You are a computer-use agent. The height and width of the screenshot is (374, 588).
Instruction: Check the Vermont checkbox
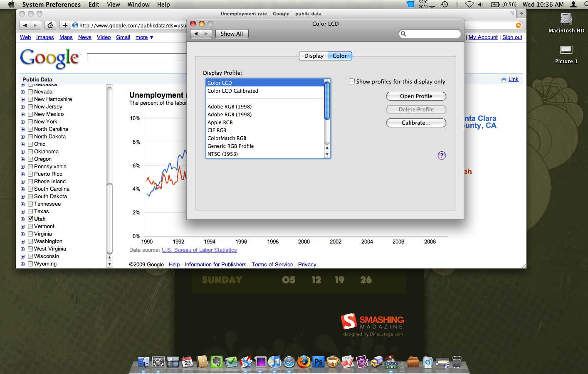(30, 226)
